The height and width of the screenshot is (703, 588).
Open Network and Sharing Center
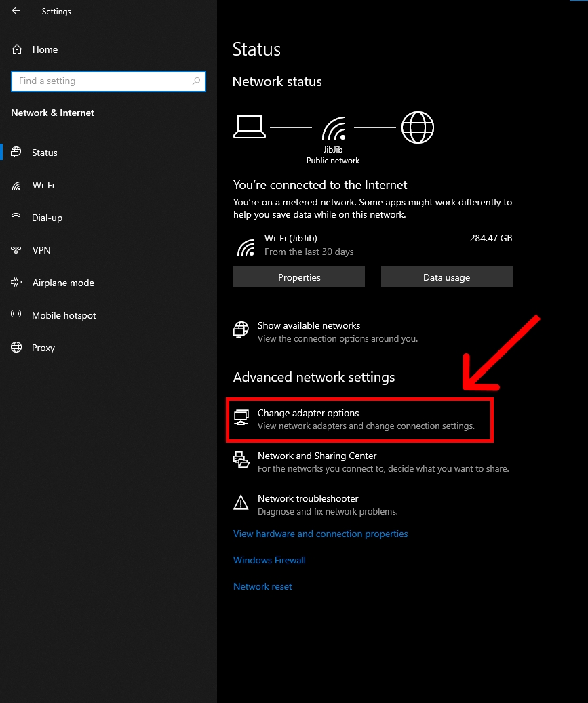tap(371, 462)
